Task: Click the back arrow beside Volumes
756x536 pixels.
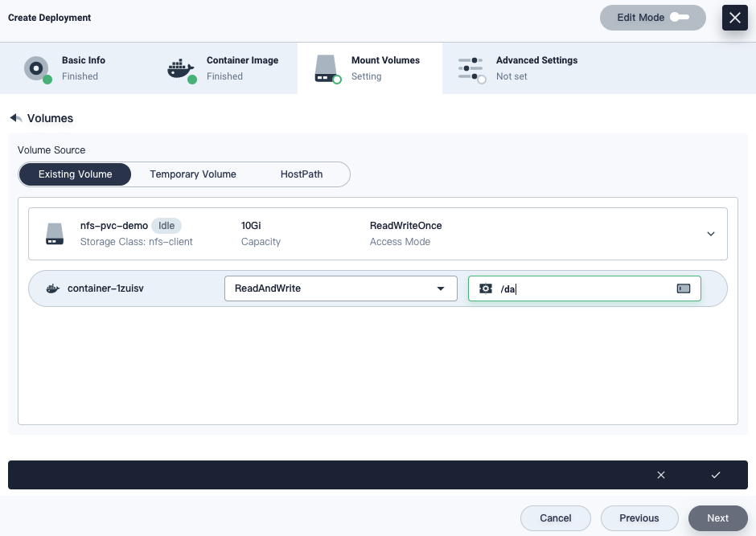Action: tap(15, 118)
